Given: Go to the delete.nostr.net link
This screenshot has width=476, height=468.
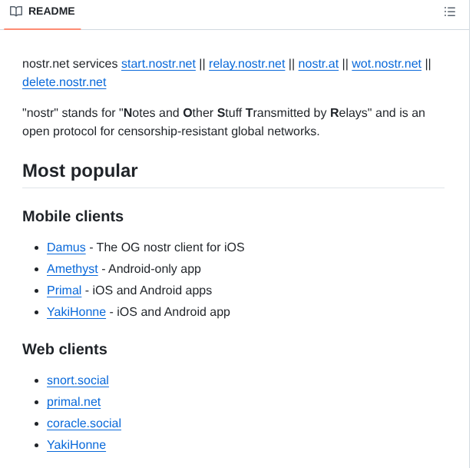Looking at the screenshot, I should coord(64,82).
